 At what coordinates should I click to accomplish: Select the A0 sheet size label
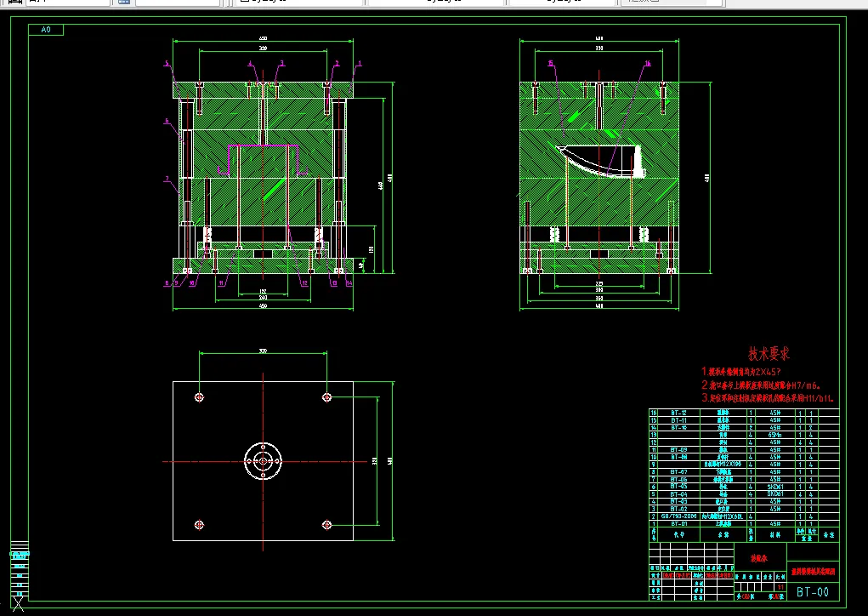[46, 30]
